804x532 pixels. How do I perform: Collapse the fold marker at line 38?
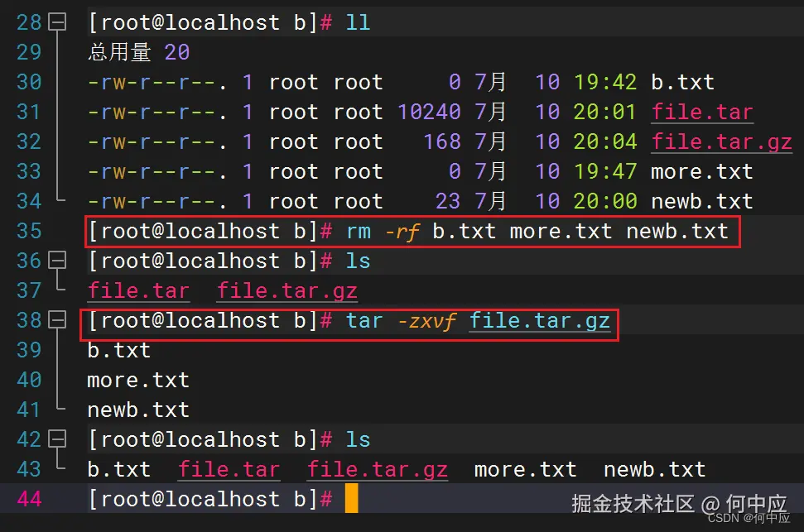pyautogui.click(x=57, y=320)
